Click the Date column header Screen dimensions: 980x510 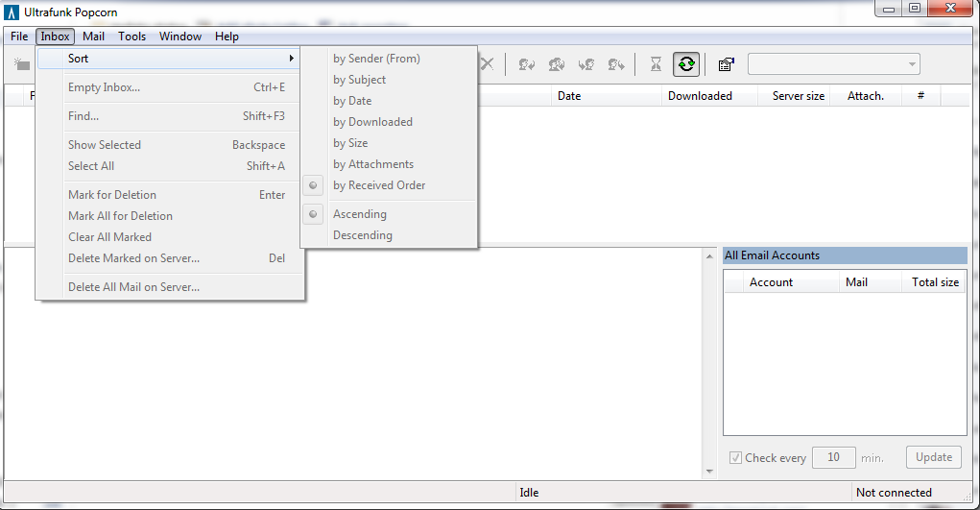point(569,96)
